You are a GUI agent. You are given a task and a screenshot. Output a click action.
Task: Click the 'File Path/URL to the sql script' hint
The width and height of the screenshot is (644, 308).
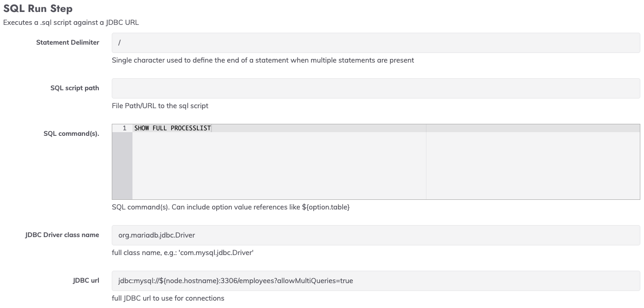(160, 105)
